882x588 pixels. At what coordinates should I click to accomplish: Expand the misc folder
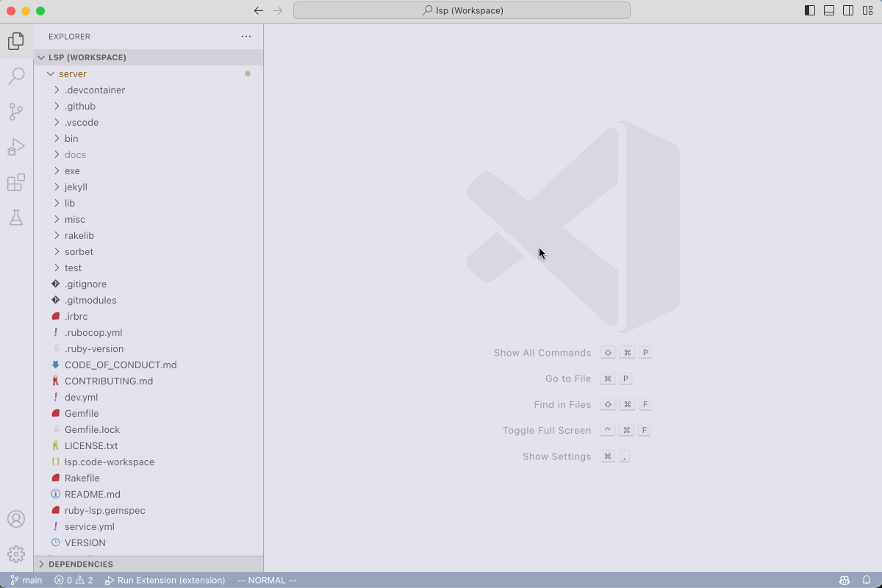point(148,219)
